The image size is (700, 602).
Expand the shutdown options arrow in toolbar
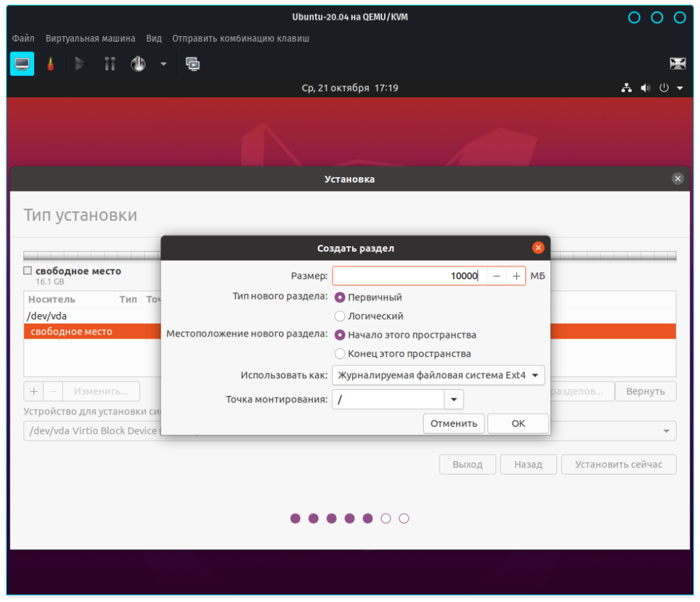163,64
